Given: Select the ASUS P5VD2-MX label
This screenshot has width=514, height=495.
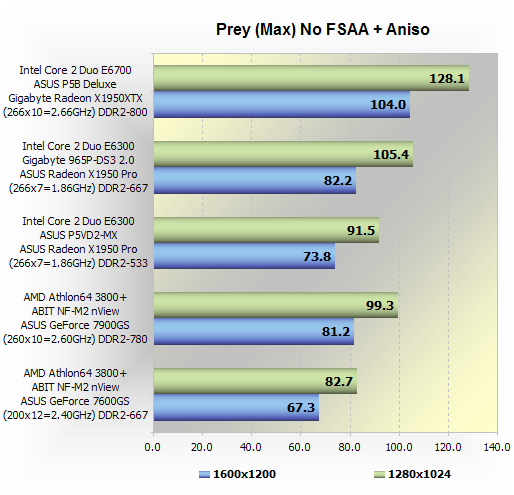Looking at the screenshot, I should tap(78, 235).
